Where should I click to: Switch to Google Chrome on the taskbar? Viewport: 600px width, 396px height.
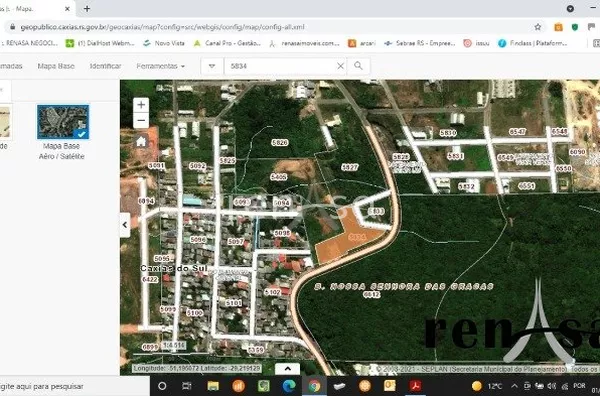[x=314, y=386]
